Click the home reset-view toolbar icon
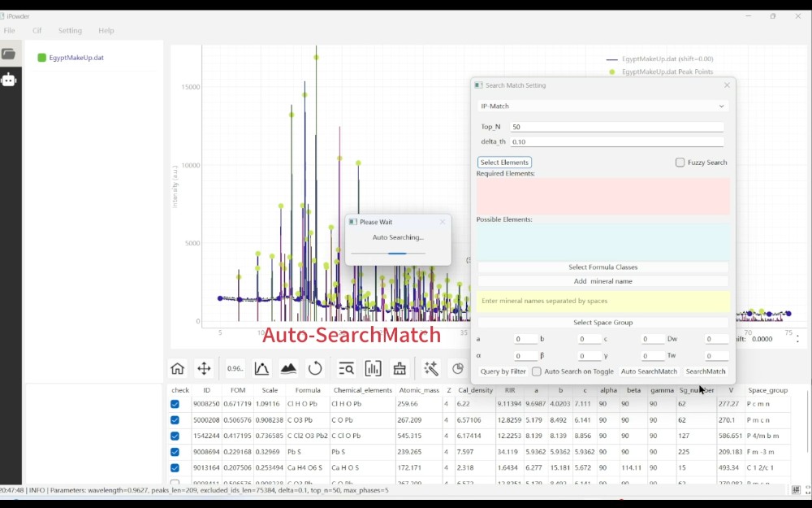The width and height of the screenshot is (812, 508). tap(177, 368)
